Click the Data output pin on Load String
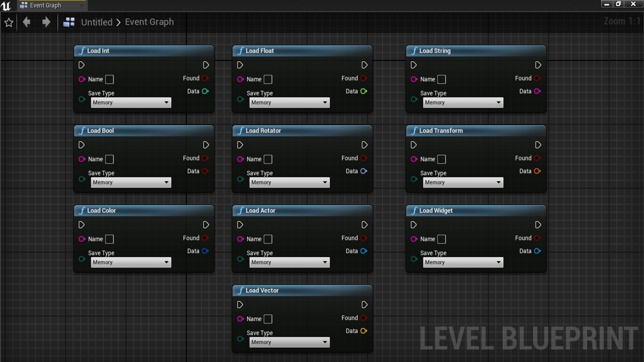Viewport: 644px width, 362px height. click(537, 91)
